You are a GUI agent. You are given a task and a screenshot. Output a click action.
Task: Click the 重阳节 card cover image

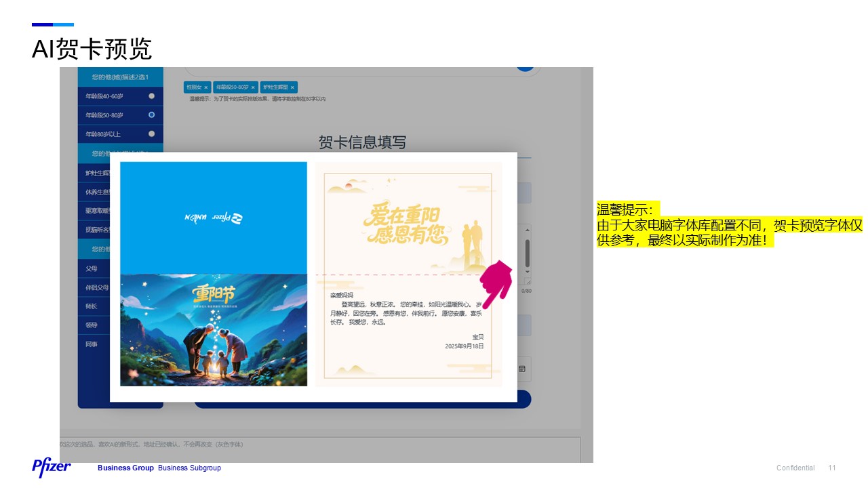(x=214, y=330)
